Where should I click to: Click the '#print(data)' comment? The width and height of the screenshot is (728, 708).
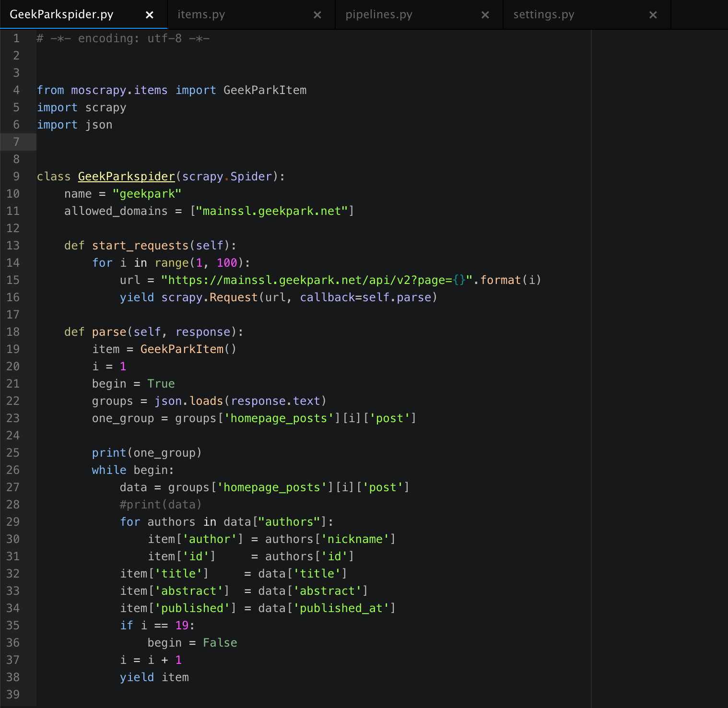pyautogui.click(x=161, y=505)
